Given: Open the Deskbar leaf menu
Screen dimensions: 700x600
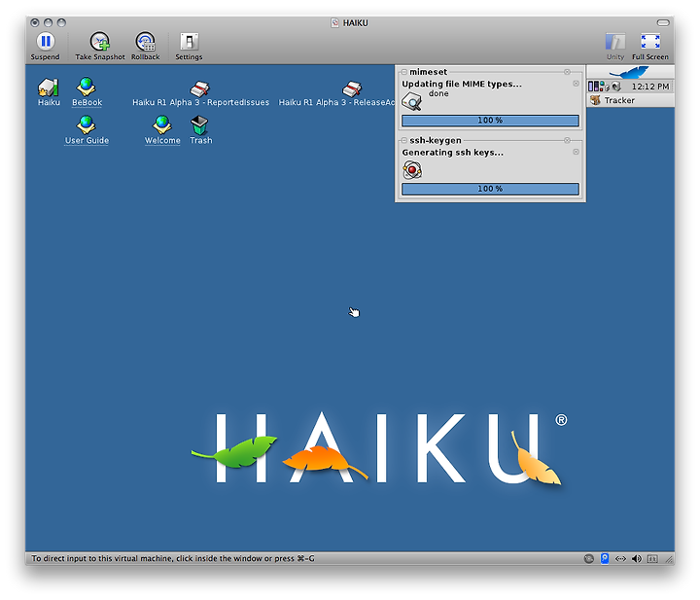Looking at the screenshot, I should (630, 72).
